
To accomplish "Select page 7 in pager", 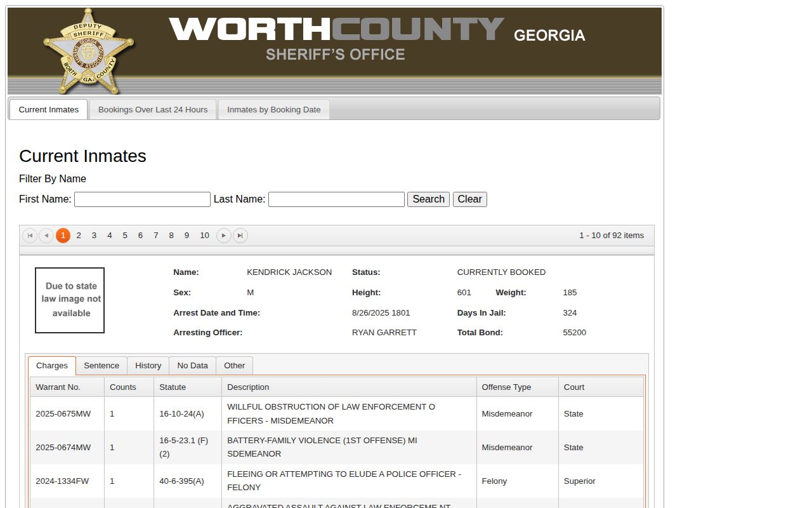I will tap(155, 236).
